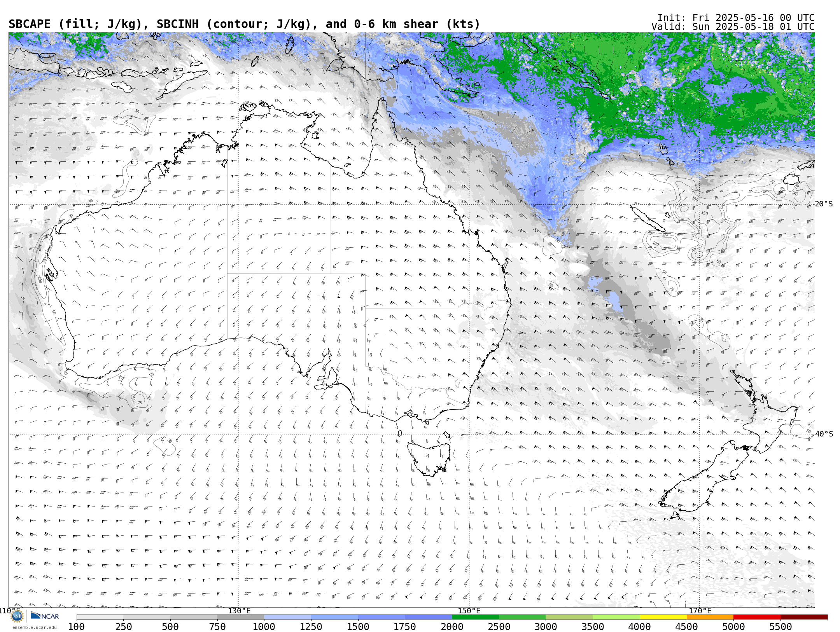Open the ensemble.ucar.edu text link
This screenshot has width=840, height=632.
[x=34, y=627]
